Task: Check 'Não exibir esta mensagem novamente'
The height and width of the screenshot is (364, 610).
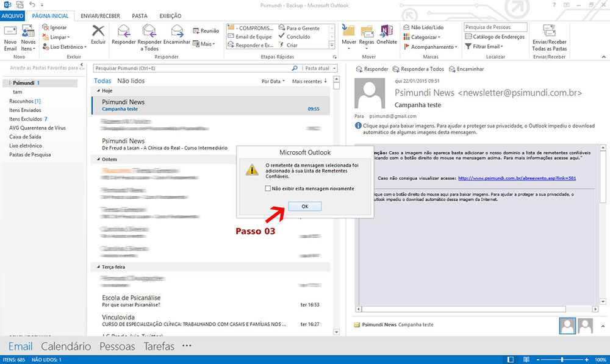Action: point(268,188)
